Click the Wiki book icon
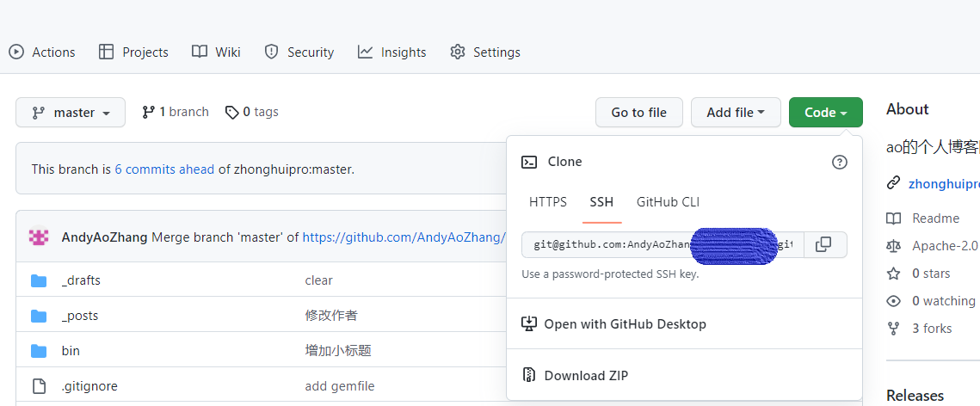Screen dimensions: 980x406 pos(200,52)
